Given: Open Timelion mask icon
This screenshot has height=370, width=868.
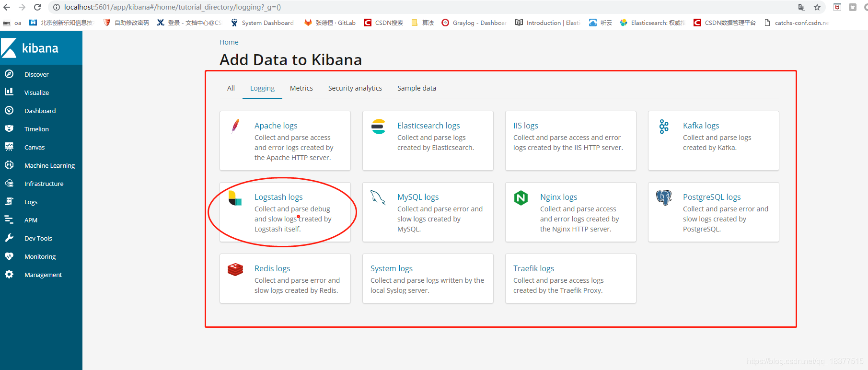Looking at the screenshot, I should [9, 128].
